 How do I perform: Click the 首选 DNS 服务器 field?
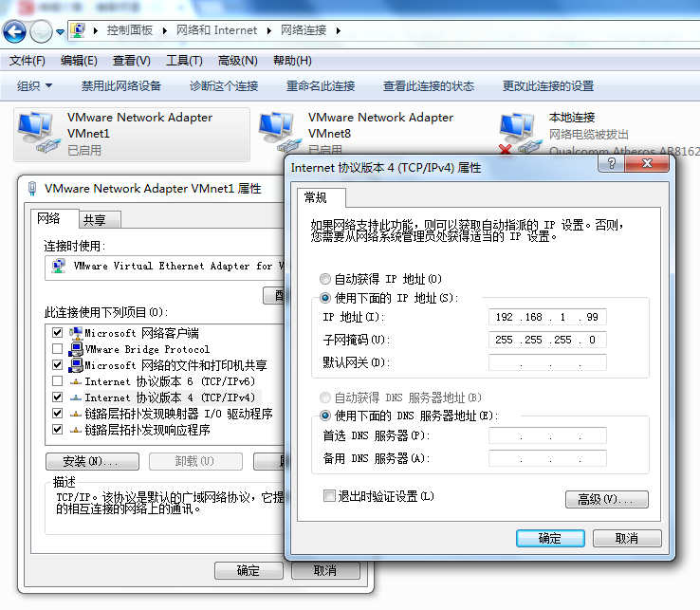(547, 435)
